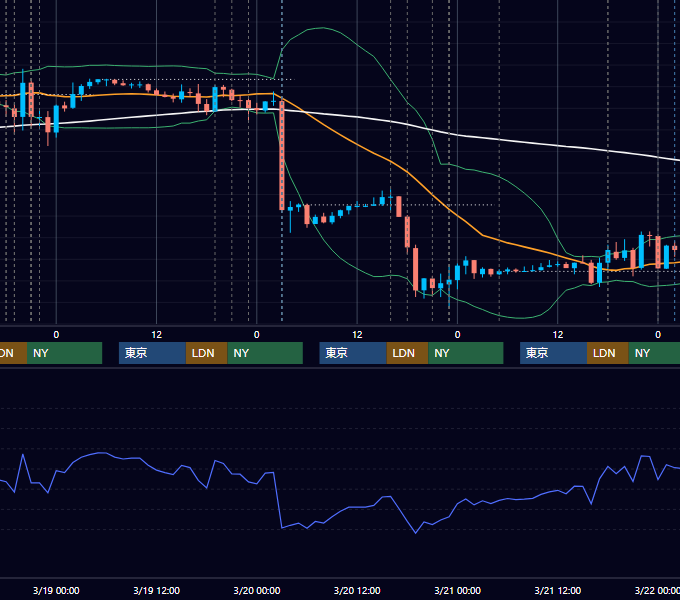Viewport: 680px width, 600px height.
Task: Click the 3/19 00:00 date label
Action: click(56, 590)
